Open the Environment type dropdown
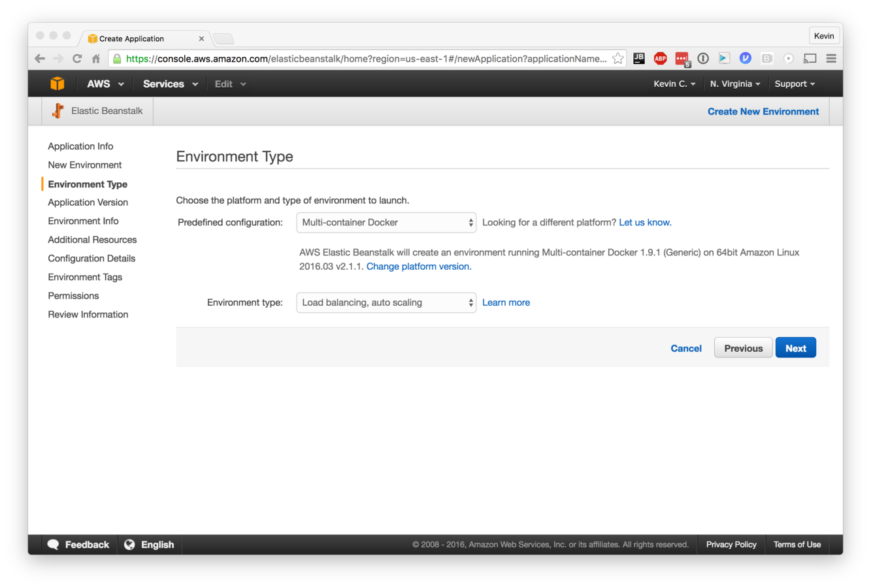Viewport: 871px width, 588px height. (x=386, y=302)
